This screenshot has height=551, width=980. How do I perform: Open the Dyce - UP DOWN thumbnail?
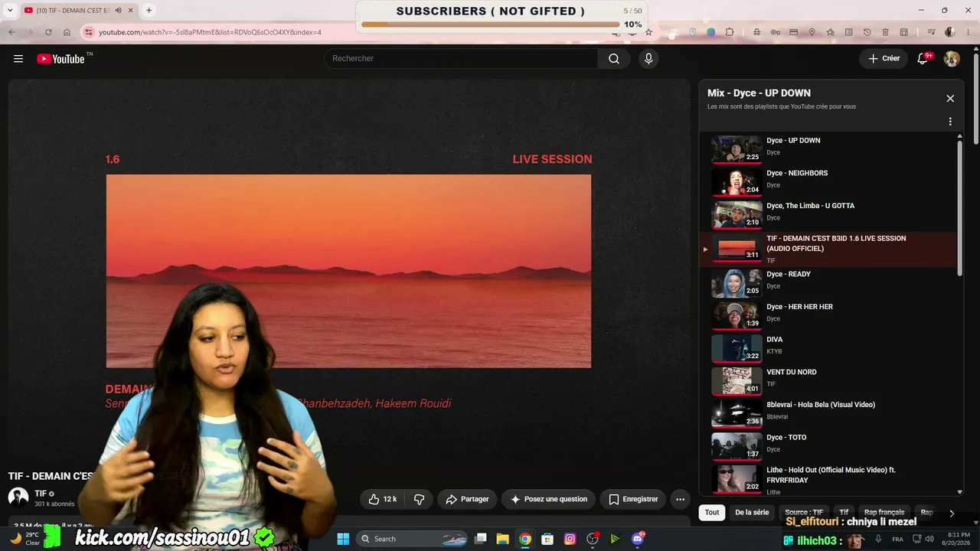coord(737,149)
